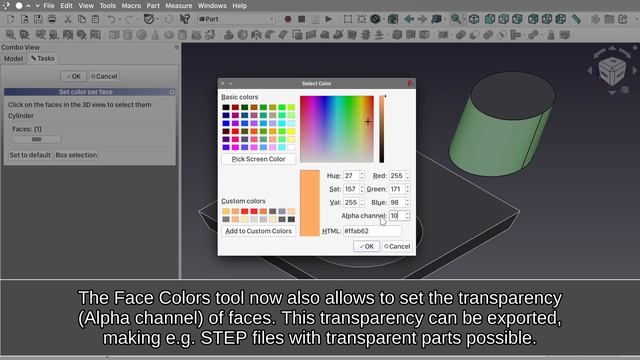The image size is (640, 360).
Task: Select the white basic color swatch
Action: pyautogui.click(x=291, y=147)
